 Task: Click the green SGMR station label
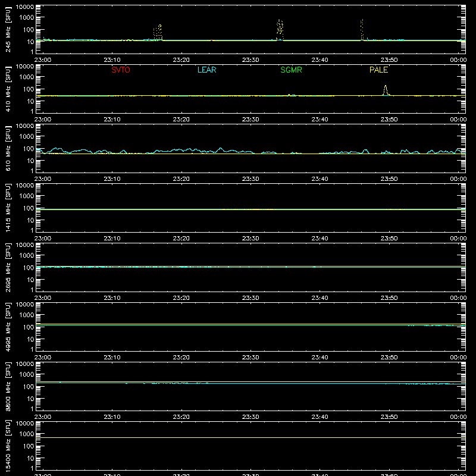click(x=291, y=70)
